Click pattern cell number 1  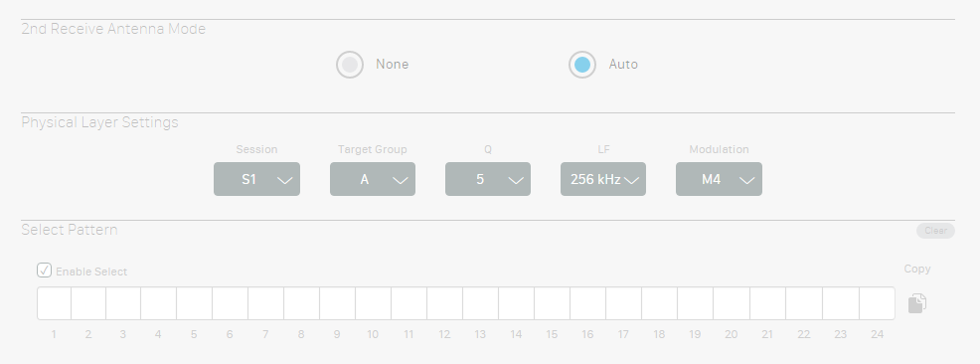tap(54, 303)
